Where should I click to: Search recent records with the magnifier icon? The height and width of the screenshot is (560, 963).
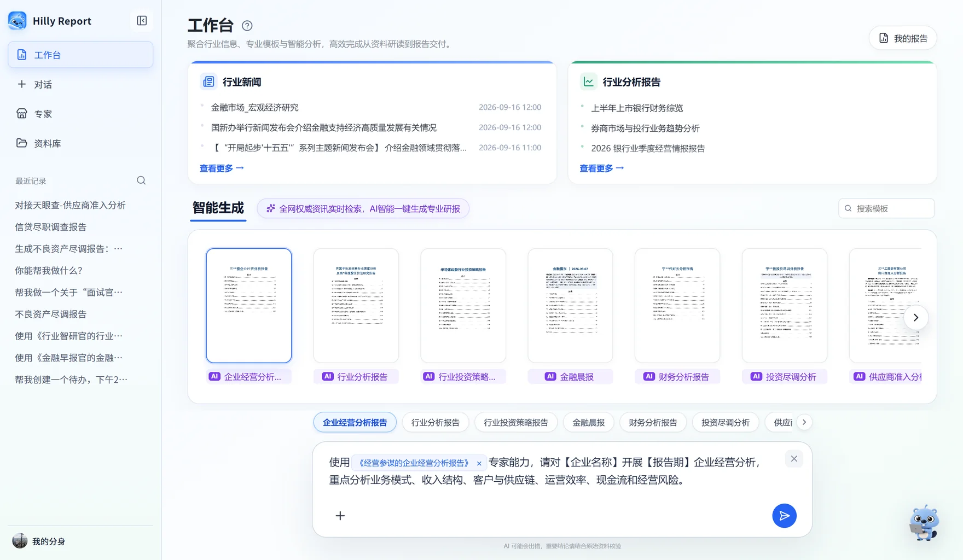[141, 180]
